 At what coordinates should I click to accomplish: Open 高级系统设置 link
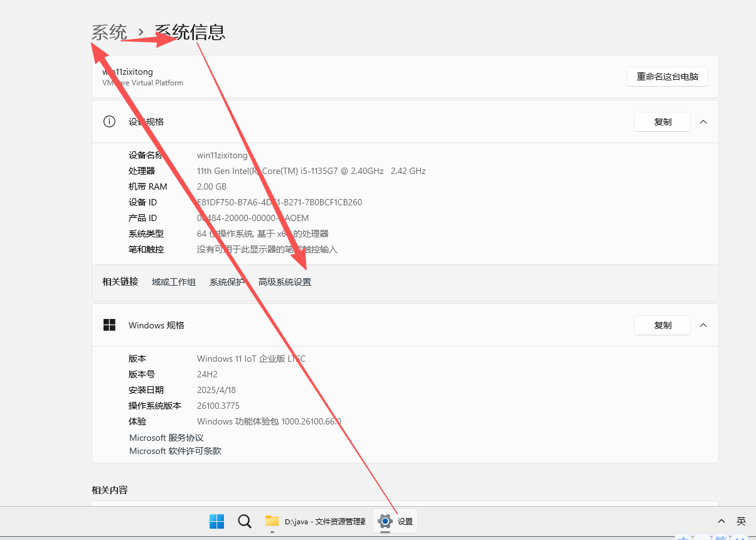point(285,282)
